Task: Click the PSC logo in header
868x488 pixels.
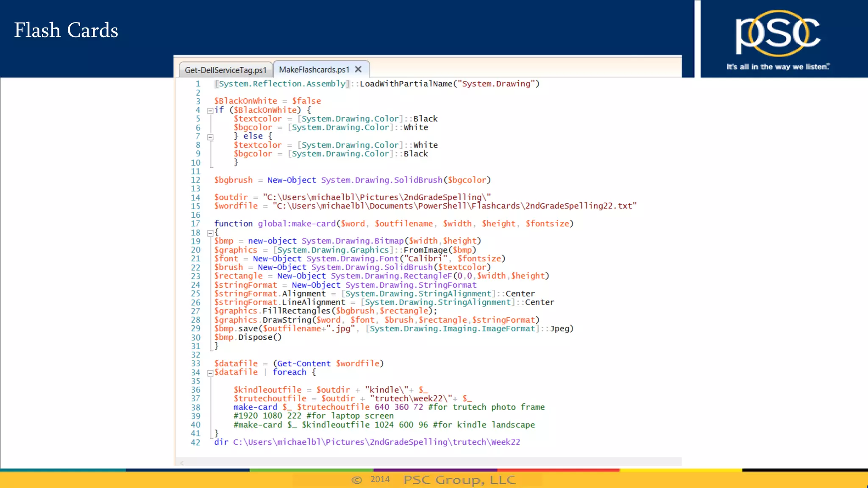Action: point(778,34)
